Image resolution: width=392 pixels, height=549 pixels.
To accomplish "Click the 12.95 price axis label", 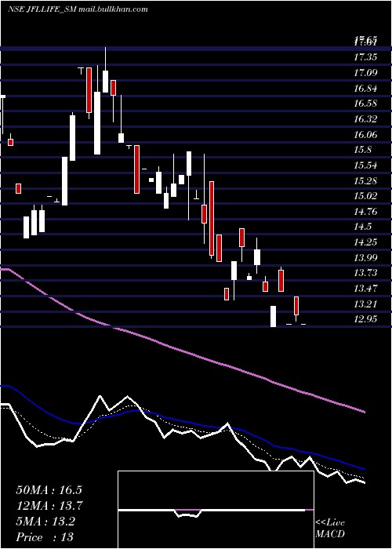I will point(365,319).
